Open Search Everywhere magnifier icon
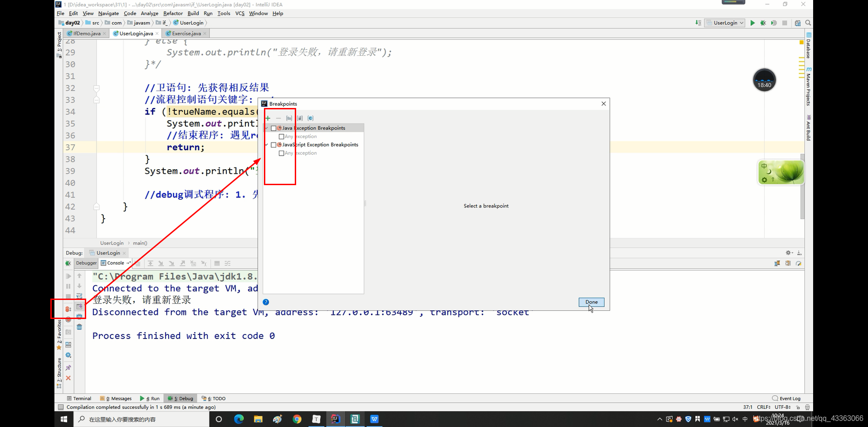This screenshot has height=427, width=868. click(x=808, y=23)
